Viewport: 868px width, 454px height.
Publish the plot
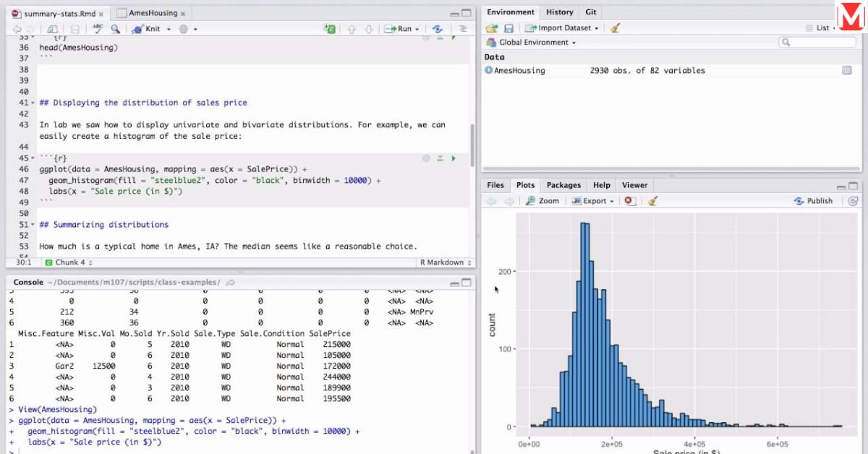pyautogui.click(x=814, y=201)
